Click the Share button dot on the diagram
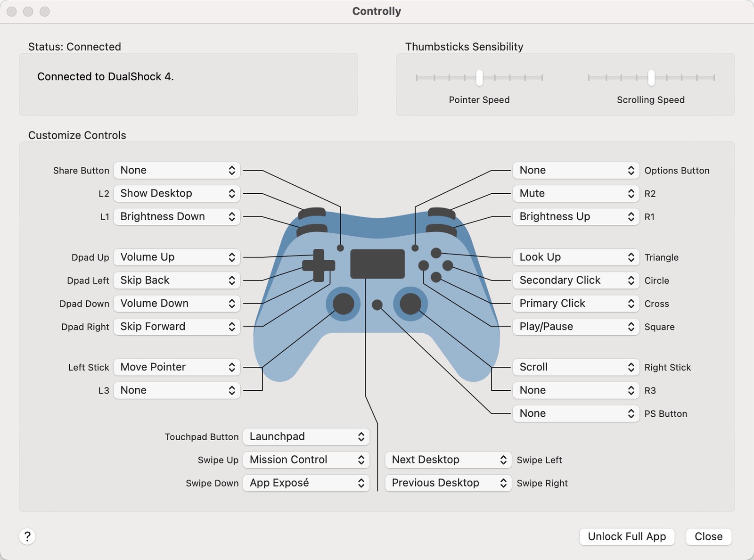 pyautogui.click(x=340, y=247)
